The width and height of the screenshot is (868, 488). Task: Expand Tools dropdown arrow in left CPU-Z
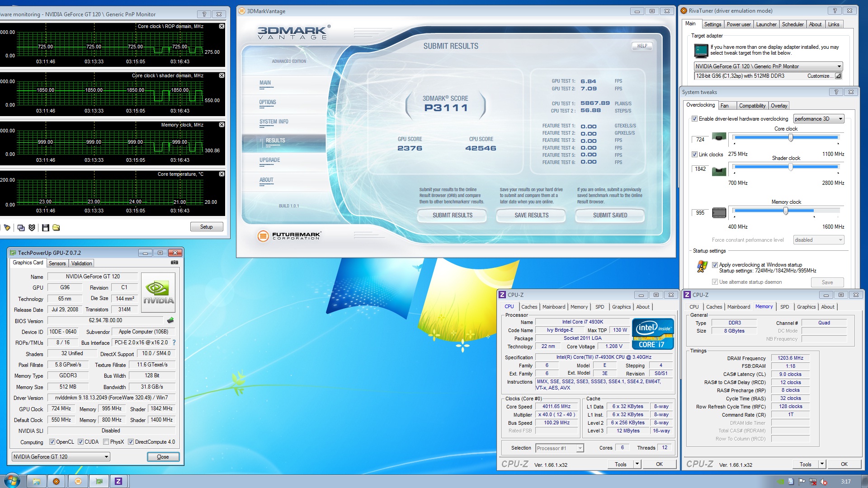coord(637,464)
